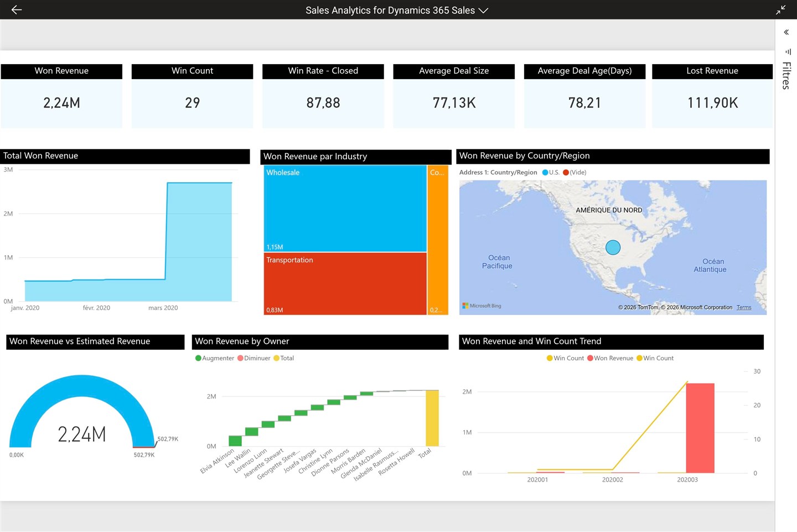This screenshot has height=532, width=797.
Task: Click the févr. 2020 axis label
Action: [x=96, y=308]
